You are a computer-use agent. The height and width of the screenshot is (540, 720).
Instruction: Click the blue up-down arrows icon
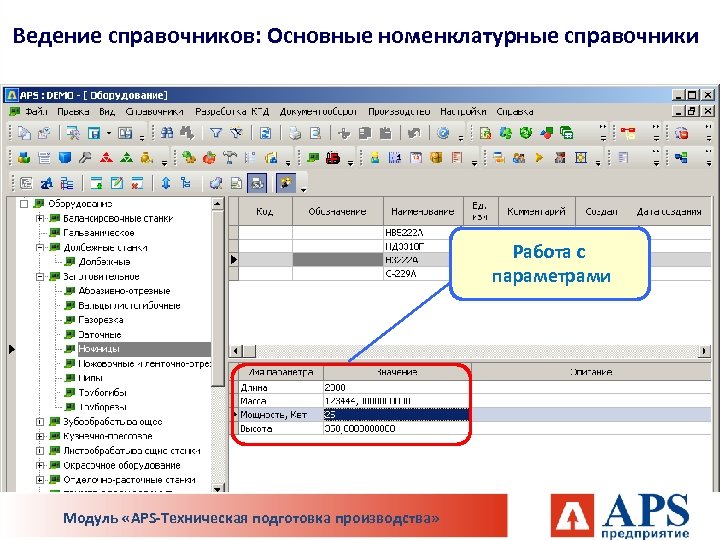(x=166, y=183)
